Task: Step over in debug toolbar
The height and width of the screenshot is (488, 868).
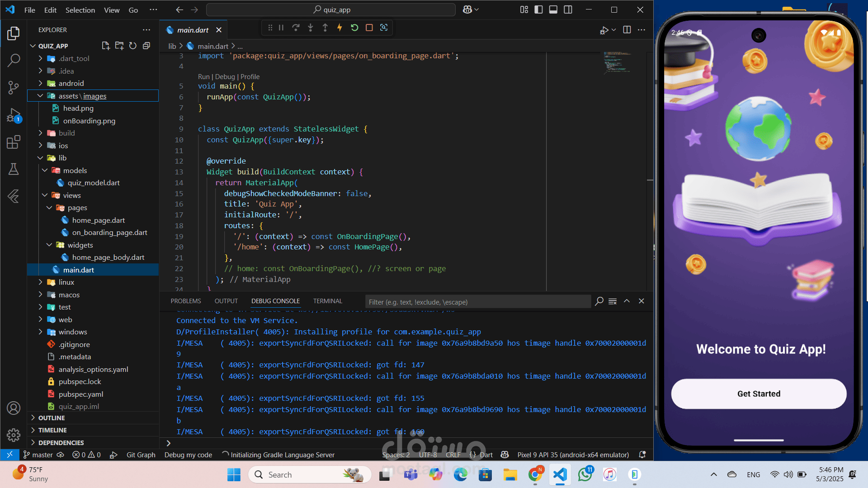Action: tap(296, 28)
